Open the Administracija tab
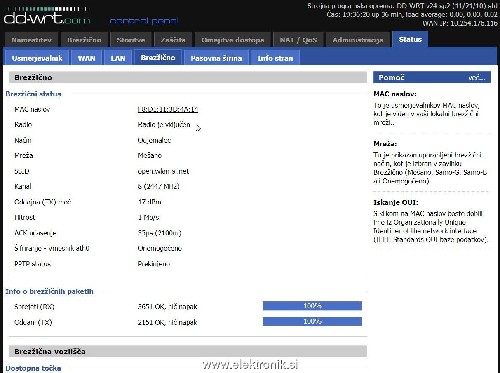Viewport: 500px width, 373px height. coord(358,40)
